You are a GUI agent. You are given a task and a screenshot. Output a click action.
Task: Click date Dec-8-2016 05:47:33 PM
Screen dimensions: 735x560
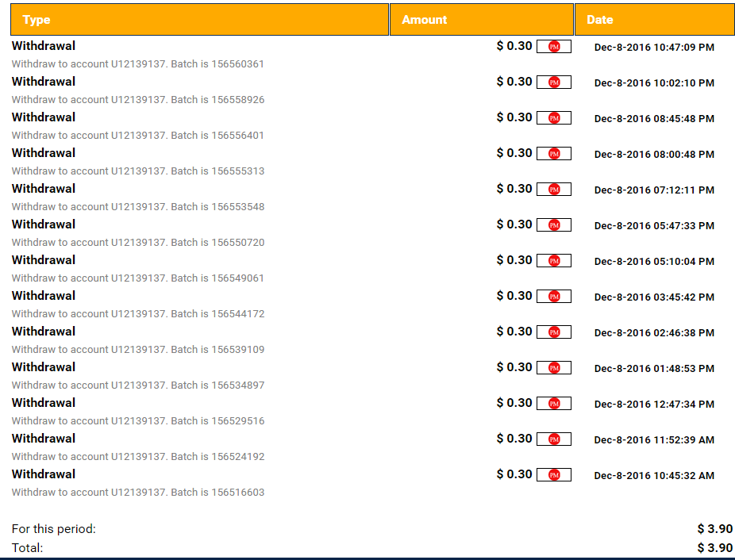654,225
